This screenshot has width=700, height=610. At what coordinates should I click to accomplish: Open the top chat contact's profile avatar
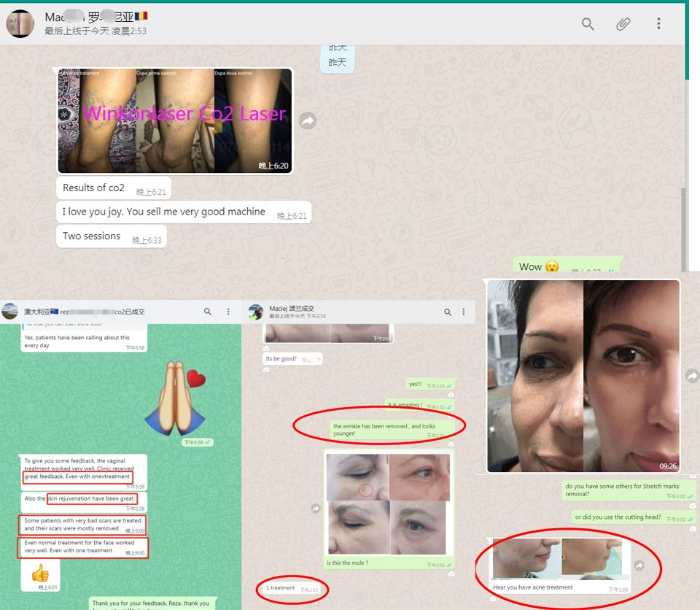tap(20, 24)
